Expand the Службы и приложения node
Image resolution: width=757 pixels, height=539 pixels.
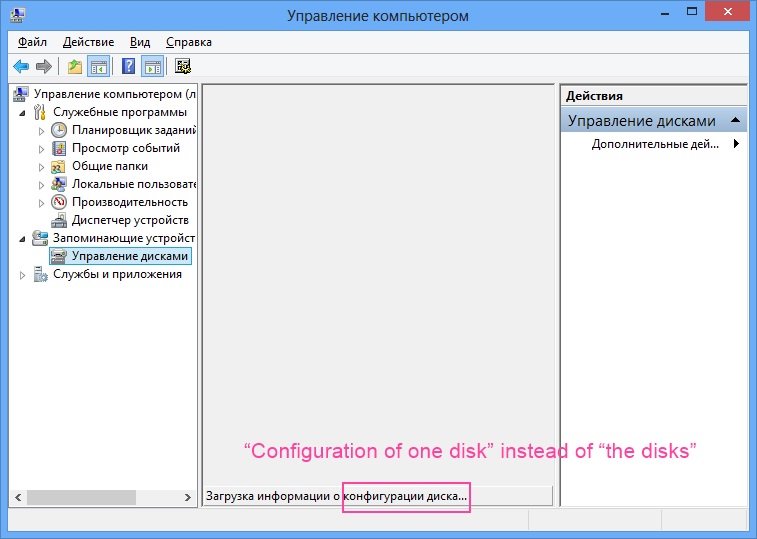tap(22, 275)
